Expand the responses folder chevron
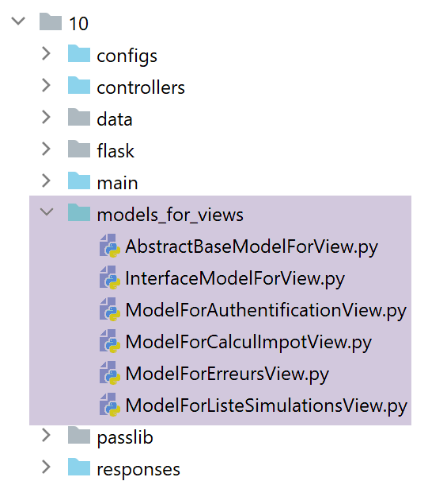The width and height of the screenshot is (428, 481). [46, 467]
